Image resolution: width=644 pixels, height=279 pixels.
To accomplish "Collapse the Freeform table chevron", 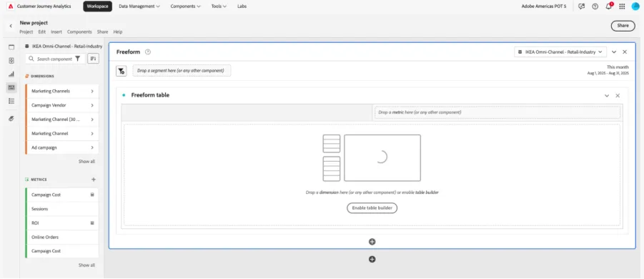I will pyautogui.click(x=607, y=95).
